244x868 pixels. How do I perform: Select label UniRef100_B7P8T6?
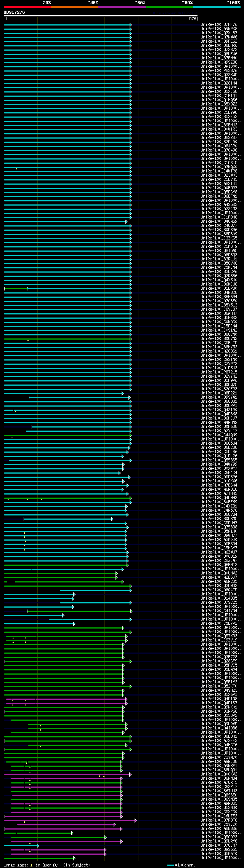click(x=219, y=820)
